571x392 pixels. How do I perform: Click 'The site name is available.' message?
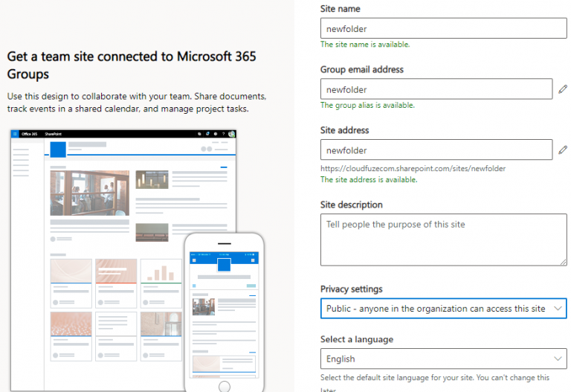pyautogui.click(x=365, y=45)
